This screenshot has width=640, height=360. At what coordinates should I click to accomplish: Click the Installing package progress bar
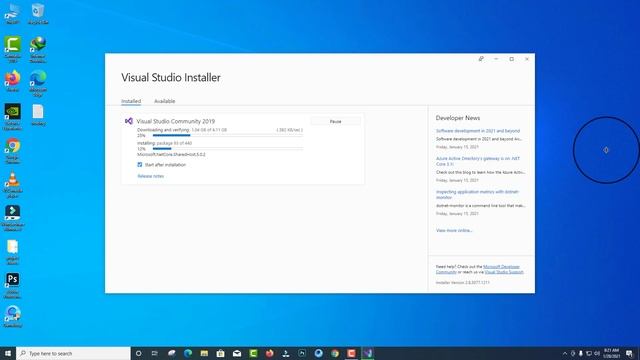(228, 149)
